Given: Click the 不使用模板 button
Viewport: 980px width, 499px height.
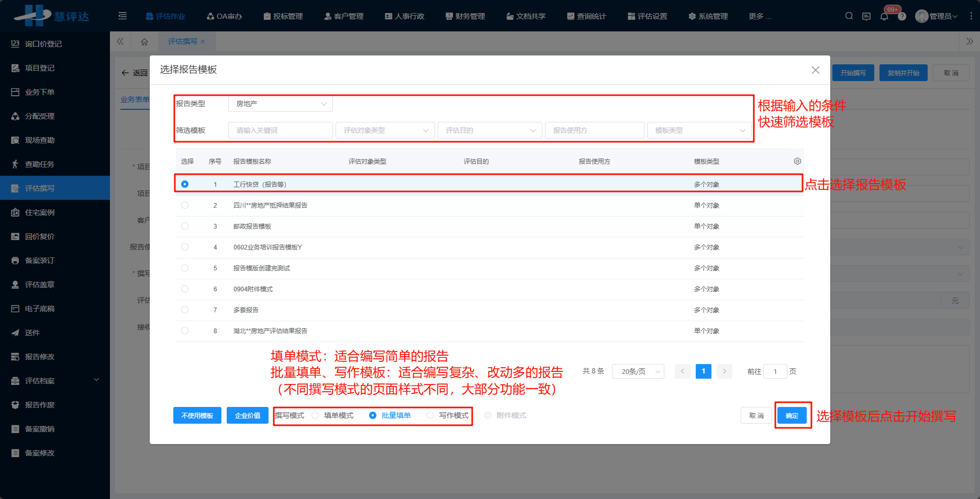Looking at the screenshot, I should click(x=197, y=415).
